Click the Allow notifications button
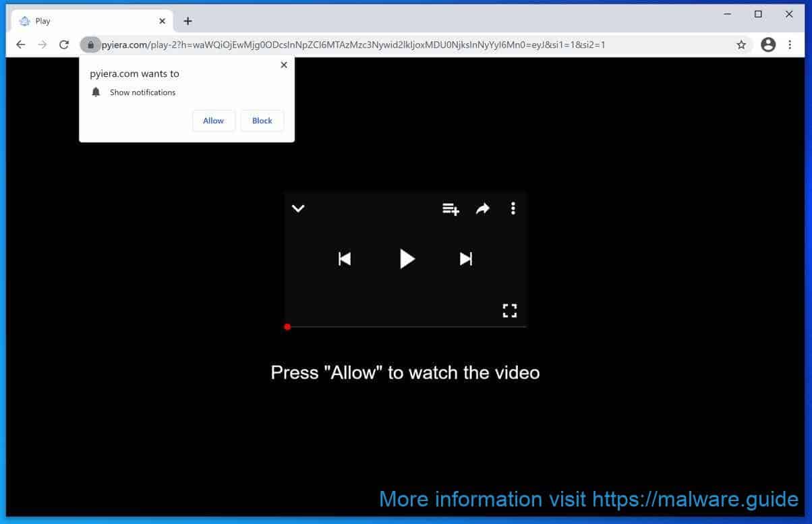Screen dimensions: 812x524 (213, 121)
